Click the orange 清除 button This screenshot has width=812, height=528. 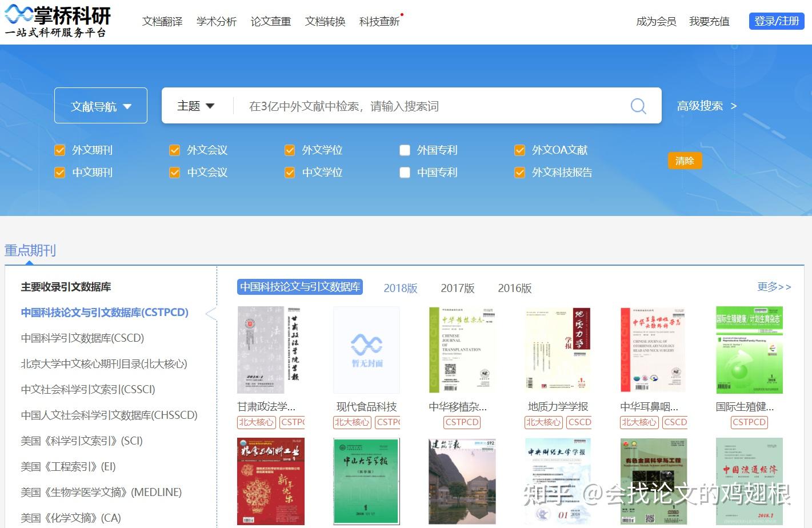(685, 161)
